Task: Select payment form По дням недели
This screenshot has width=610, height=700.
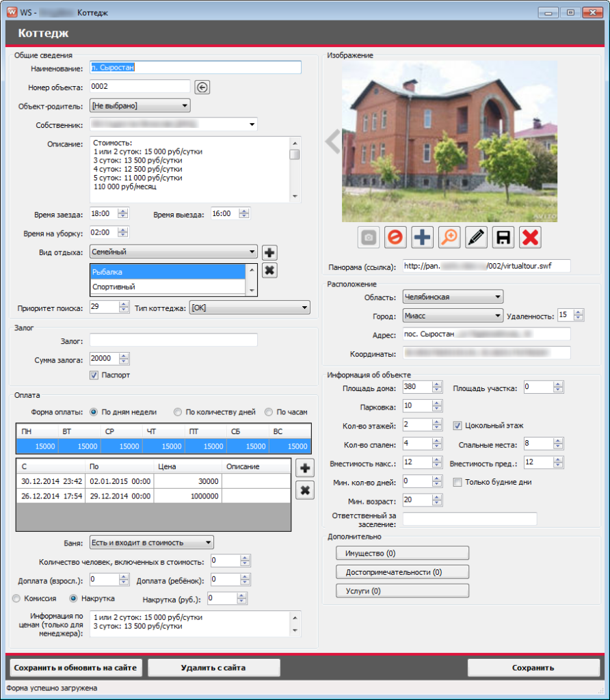Action: point(93,412)
